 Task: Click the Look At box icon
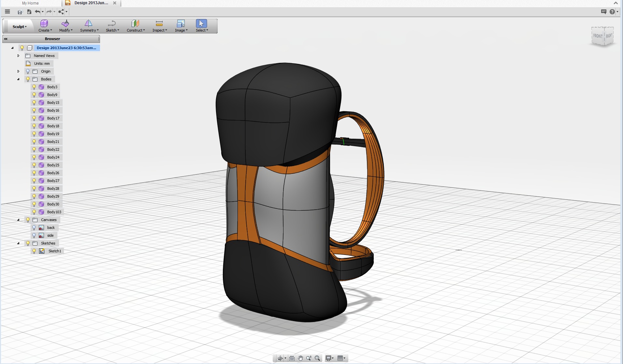click(x=292, y=358)
